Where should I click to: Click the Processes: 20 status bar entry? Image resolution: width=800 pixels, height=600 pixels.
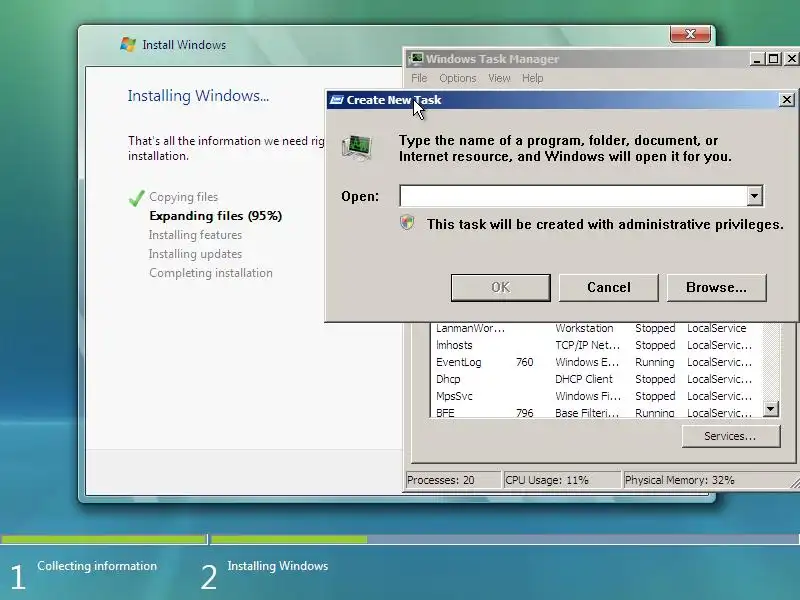pos(453,480)
